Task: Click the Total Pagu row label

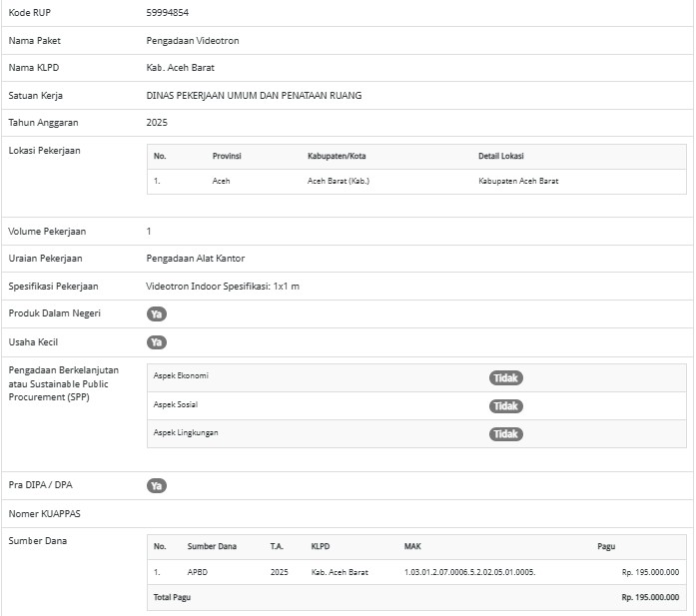Action: (172, 597)
